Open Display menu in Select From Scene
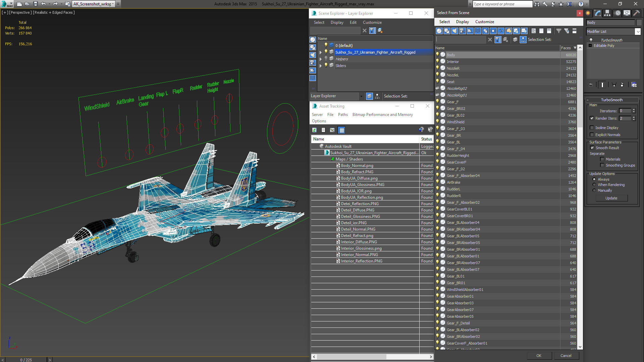 [462, 22]
